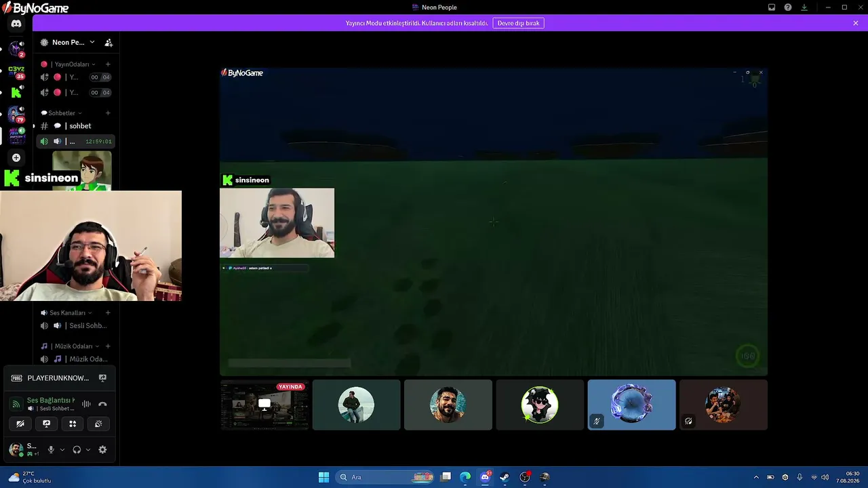Toggle camera on or off
Viewport: 868px width, 488px height.
click(x=20, y=424)
